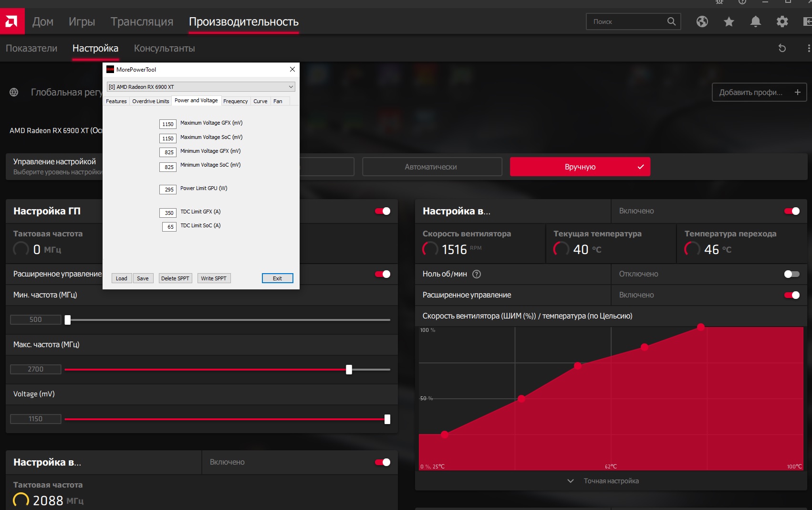Switch to the Curve tab

(260, 101)
